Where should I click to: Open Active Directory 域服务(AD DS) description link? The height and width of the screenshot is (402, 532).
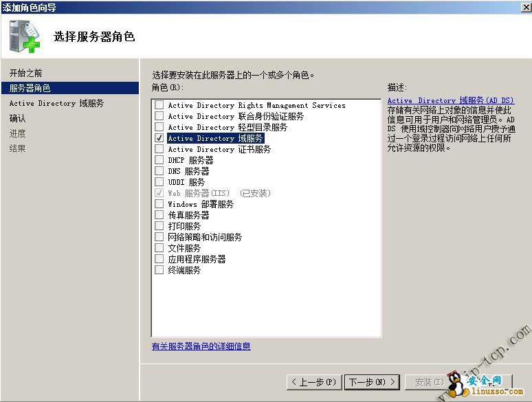click(451, 100)
